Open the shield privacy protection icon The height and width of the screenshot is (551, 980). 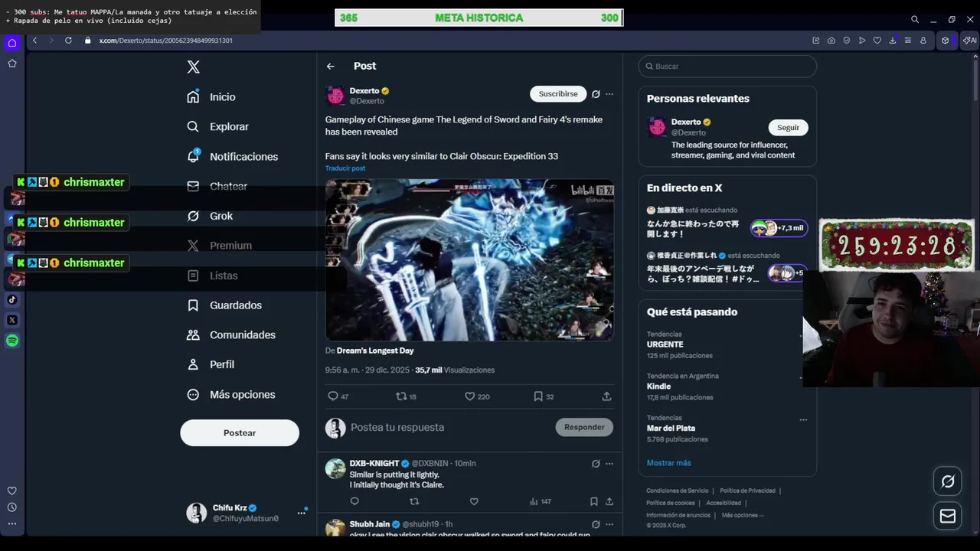click(x=847, y=41)
